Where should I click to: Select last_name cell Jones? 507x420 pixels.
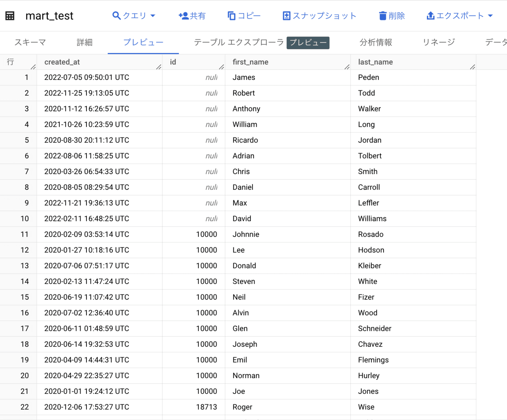(413, 392)
